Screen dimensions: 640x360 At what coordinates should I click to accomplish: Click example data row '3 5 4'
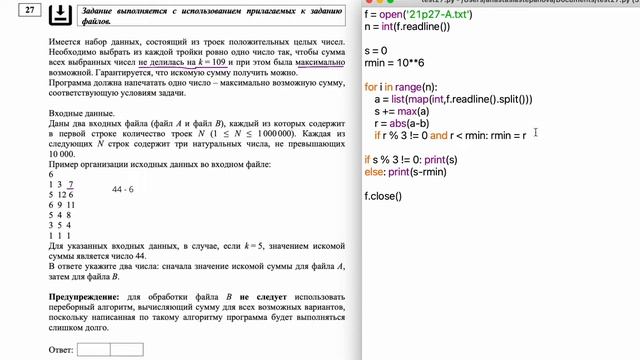click(60, 225)
